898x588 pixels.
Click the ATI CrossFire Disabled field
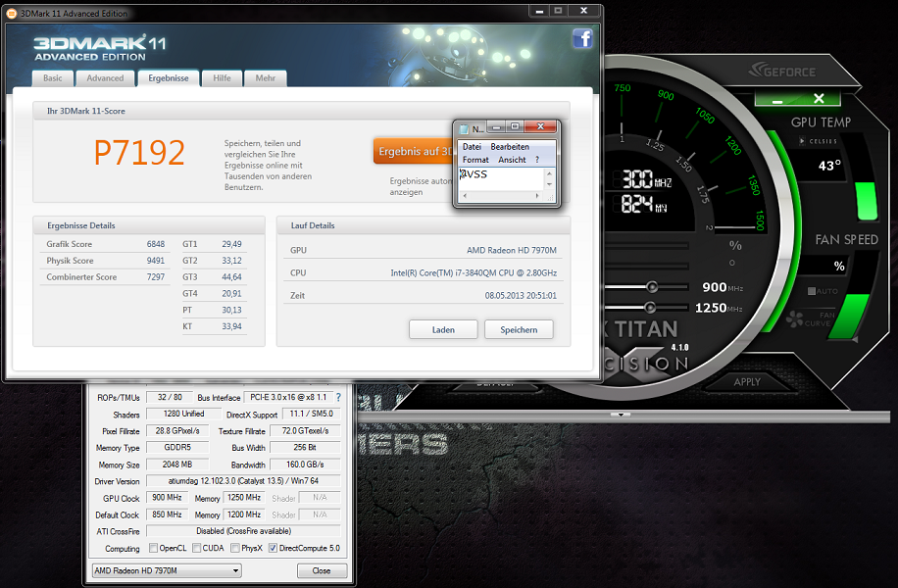[x=243, y=531]
